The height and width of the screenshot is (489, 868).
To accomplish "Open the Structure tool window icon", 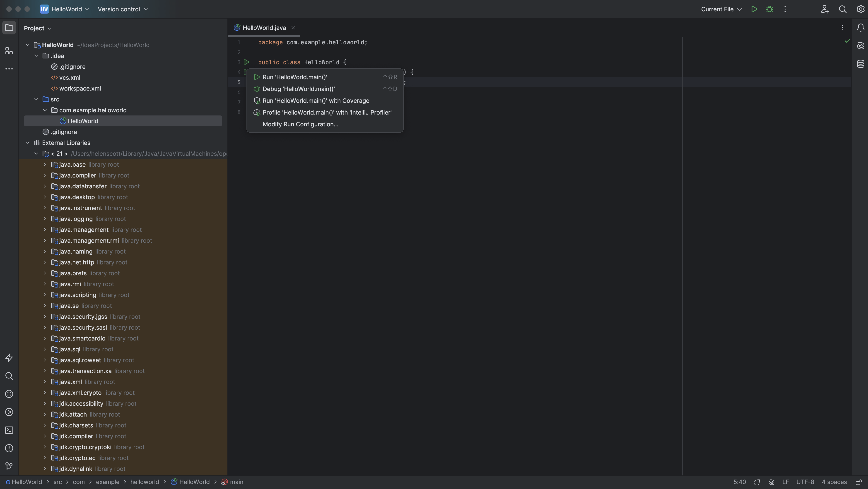I will pyautogui.click(x=9, y=51).
